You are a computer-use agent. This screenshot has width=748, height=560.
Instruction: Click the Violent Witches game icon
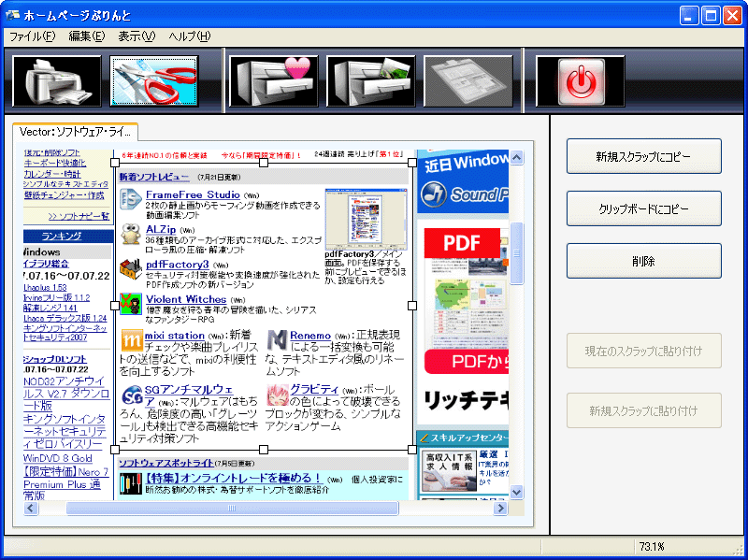130,304
